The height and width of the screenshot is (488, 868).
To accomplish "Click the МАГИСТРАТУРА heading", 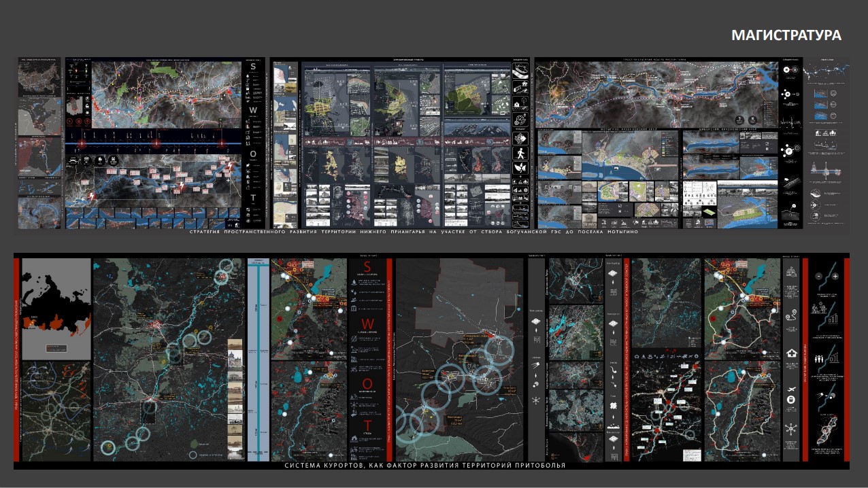I will [786, 35].
